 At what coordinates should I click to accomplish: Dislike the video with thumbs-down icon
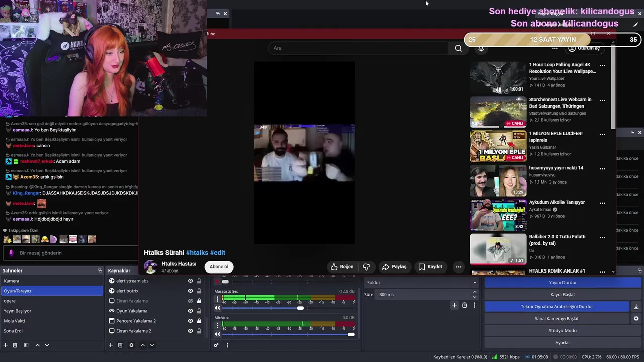(x=366, y=267)
